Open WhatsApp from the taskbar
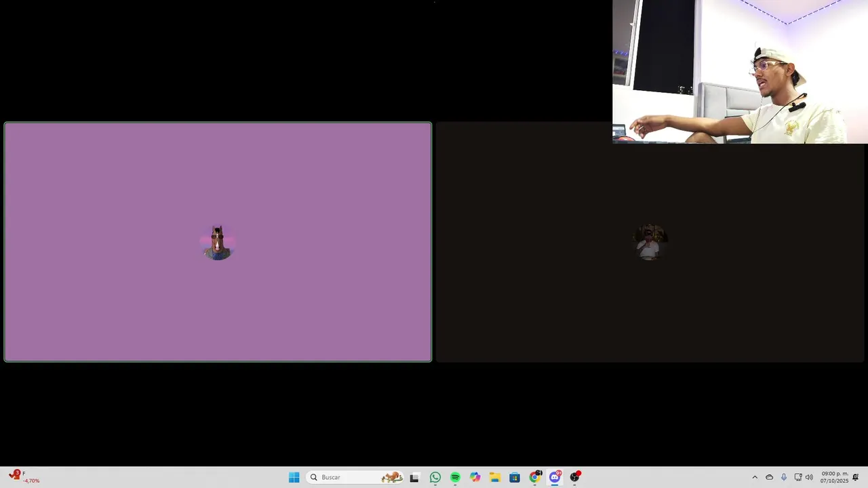The width and height of the screenshot is (868, 488). (x=435, y=477)
